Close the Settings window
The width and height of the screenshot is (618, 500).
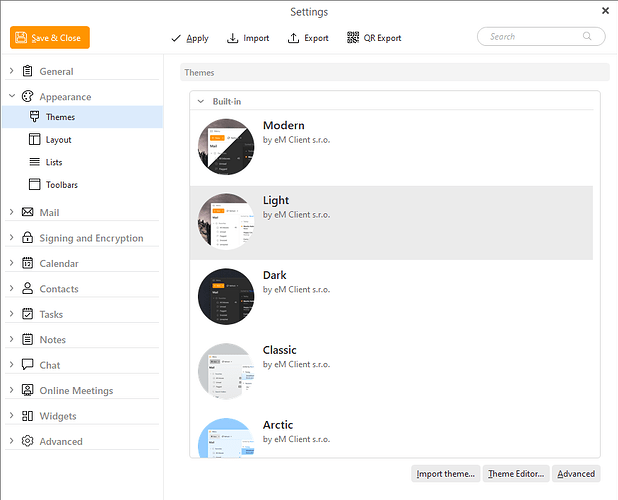[605, 11]
